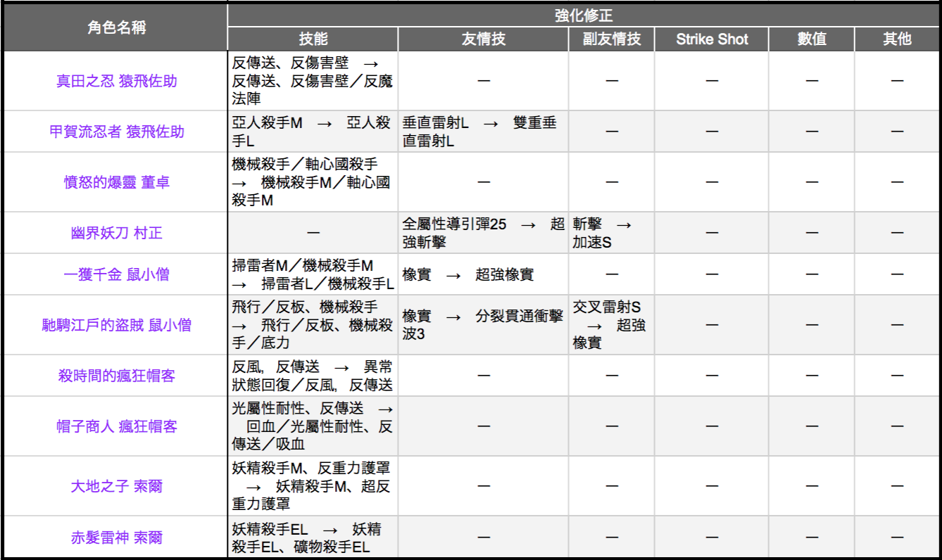The width and height of the screenshot is (942, 560).
Task: Click the 赤髮雷神 索爾 link
Action: pos(116,537)
